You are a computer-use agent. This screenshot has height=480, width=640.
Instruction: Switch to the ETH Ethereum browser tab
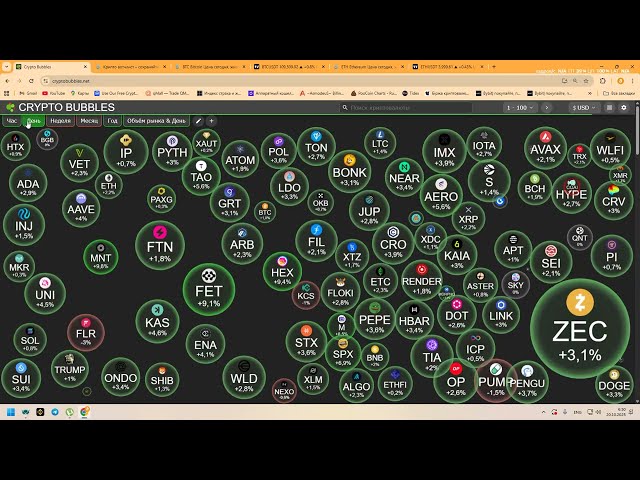[367, 67]
